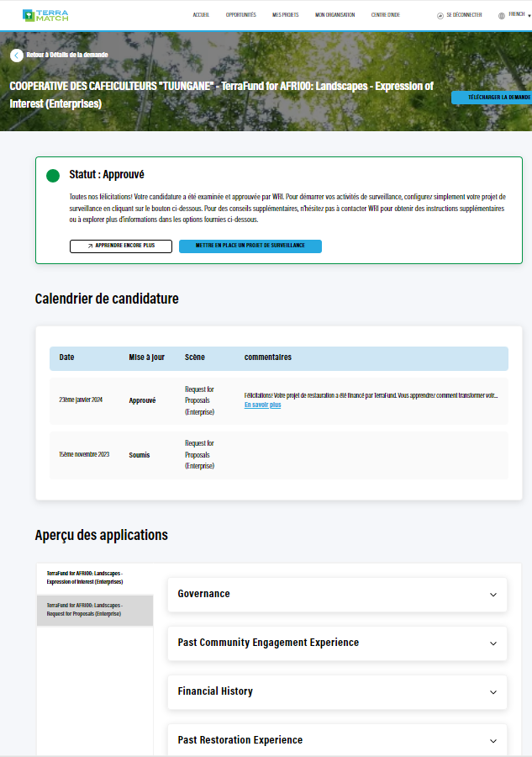This screenshot has width=532, height=757.
Task: Select the Request for Proposals (Enterprise) tab
Action: (95, 611)
